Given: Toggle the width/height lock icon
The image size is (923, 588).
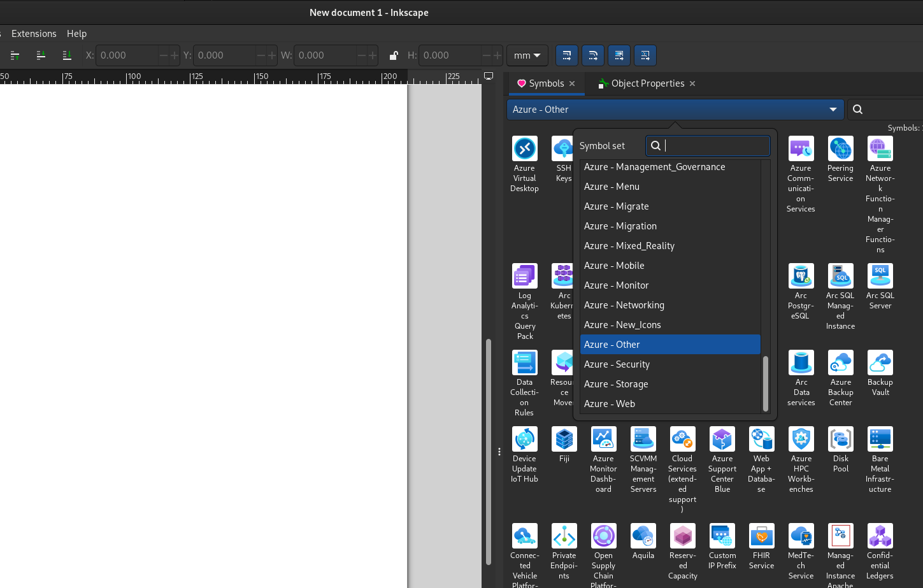Looking at the screenshot, I should point(394,55).
